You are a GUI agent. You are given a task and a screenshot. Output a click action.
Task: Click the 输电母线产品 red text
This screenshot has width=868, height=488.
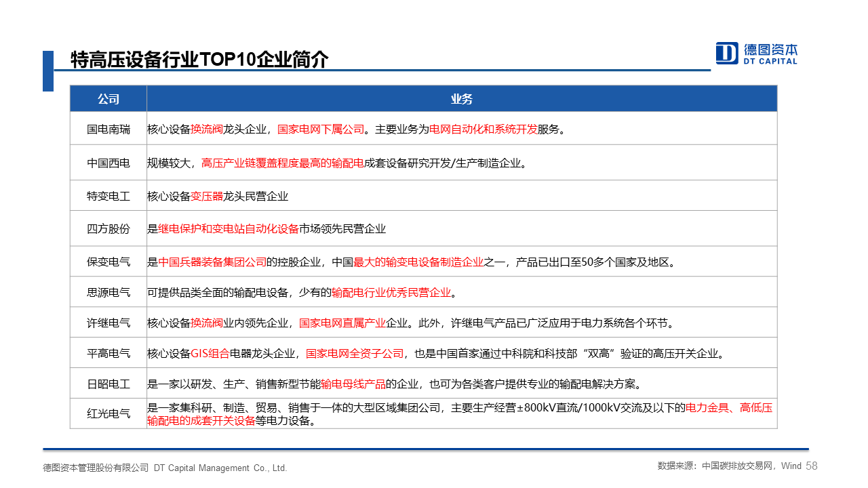(353, 384)
